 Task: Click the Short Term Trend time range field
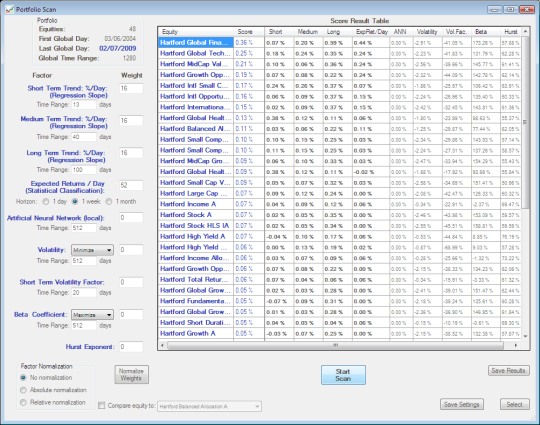point(84,105)
